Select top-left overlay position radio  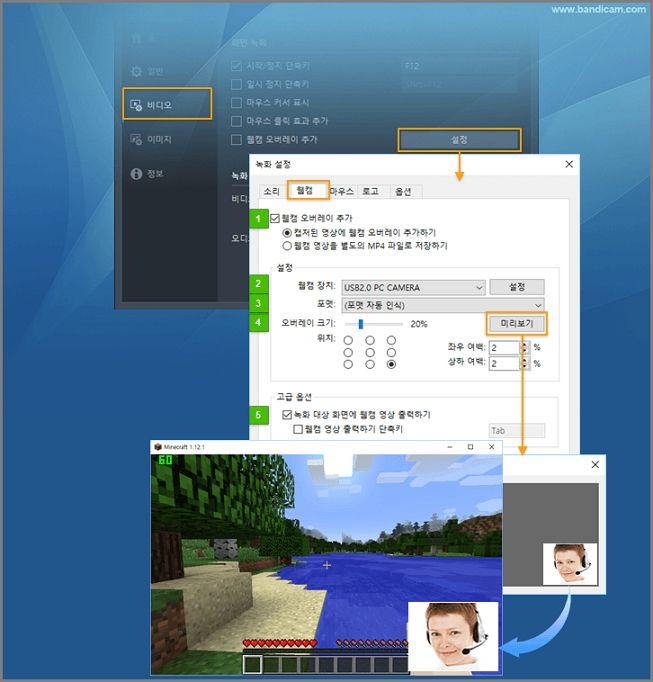click(x=348, y=340)
